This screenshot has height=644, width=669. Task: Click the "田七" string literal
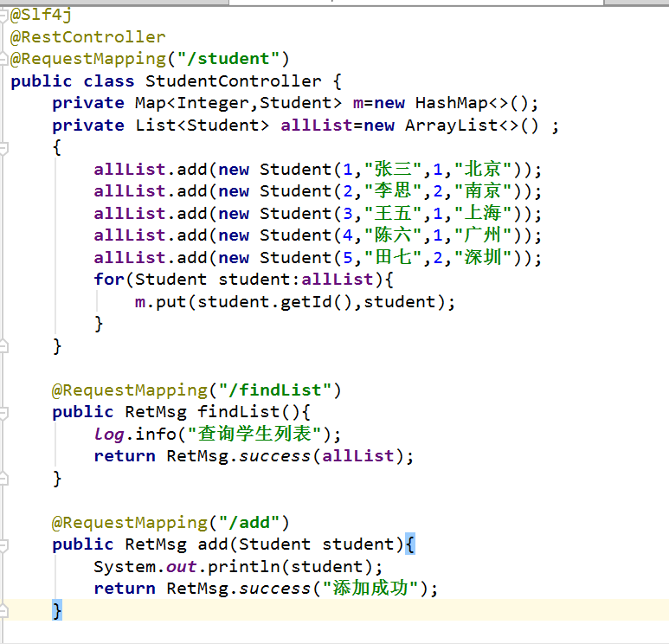click(393, 258)
